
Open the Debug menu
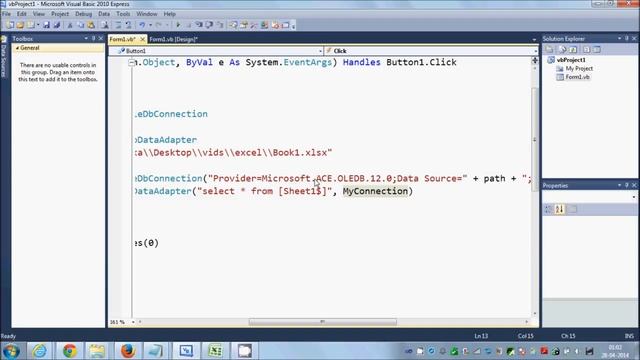point(83,14)
